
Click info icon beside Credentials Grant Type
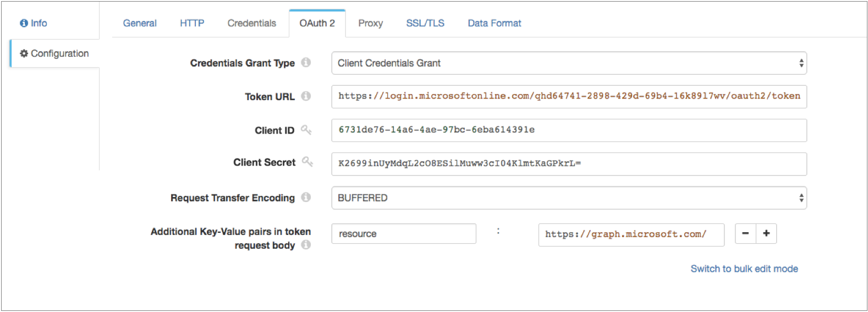coord(306,63)
